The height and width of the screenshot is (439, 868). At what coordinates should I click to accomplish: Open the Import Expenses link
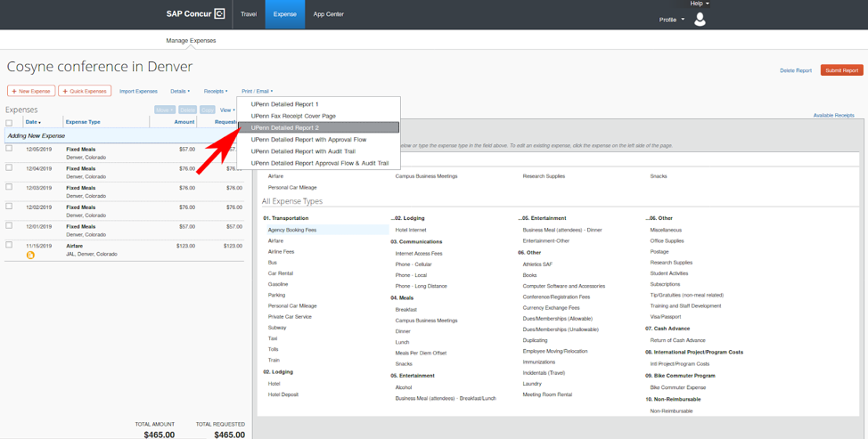(x=138, y=91)
